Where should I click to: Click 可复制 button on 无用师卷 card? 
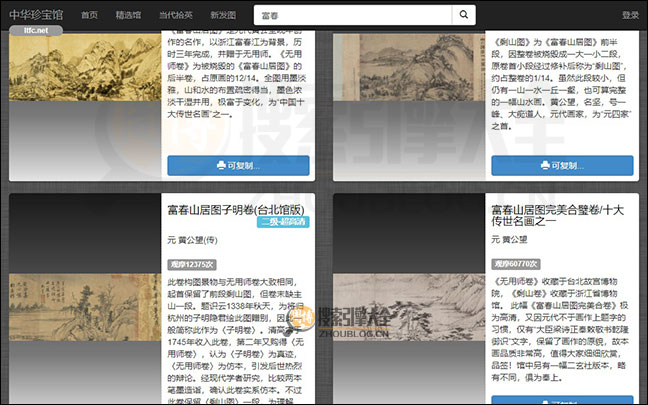click(x=238, y=165)
